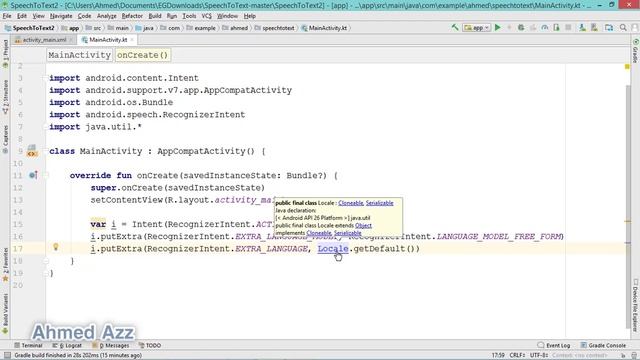Open the Logcat tool window button
The height and width of the screenshot is (360, 640).
(67, 345)
